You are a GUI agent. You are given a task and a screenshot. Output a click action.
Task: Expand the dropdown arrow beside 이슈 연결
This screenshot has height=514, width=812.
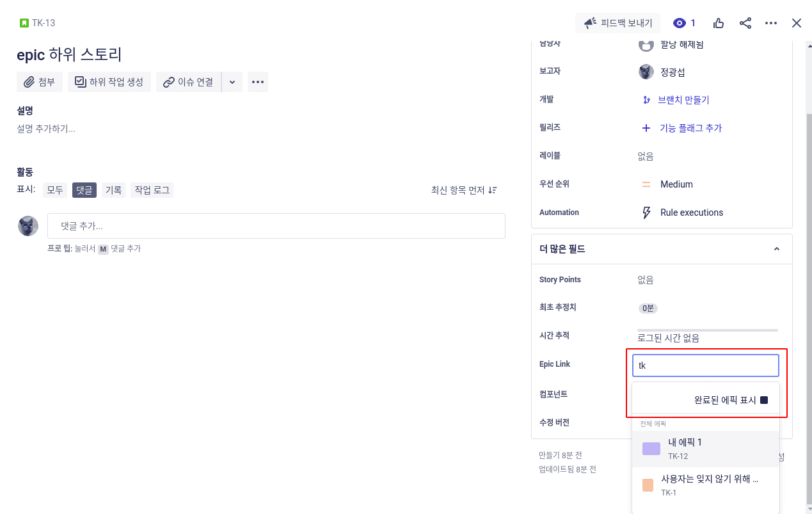232,82
